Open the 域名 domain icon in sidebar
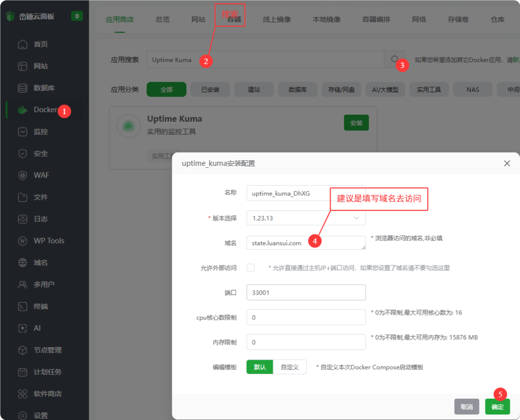This screenshot has width=520, height=420. (x=22, y=263)
